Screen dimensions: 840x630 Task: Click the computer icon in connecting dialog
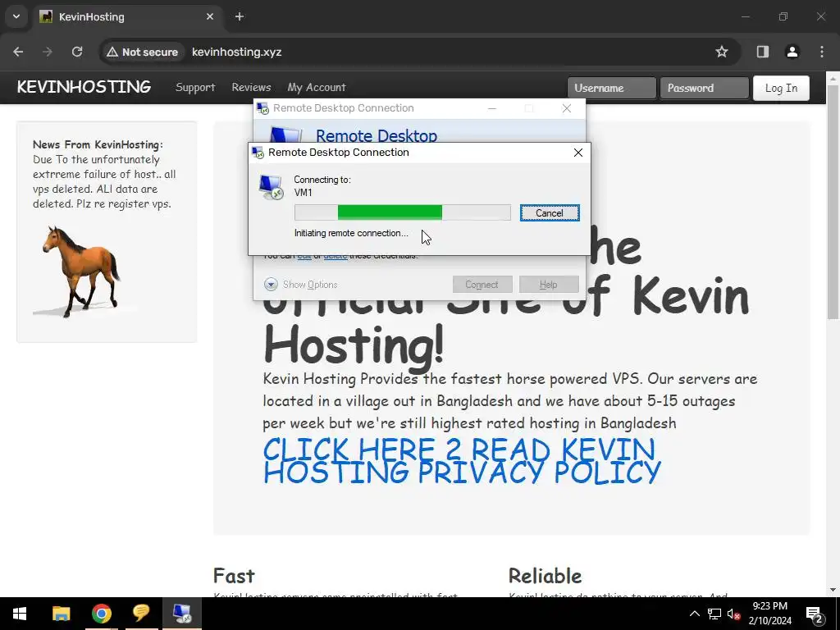click(x=271, y=188)
